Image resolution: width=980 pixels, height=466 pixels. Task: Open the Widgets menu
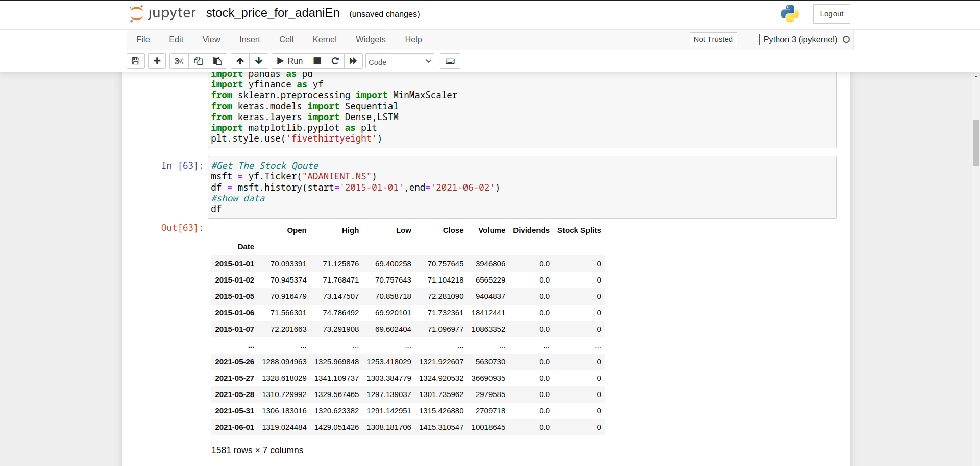coord(371,40)
